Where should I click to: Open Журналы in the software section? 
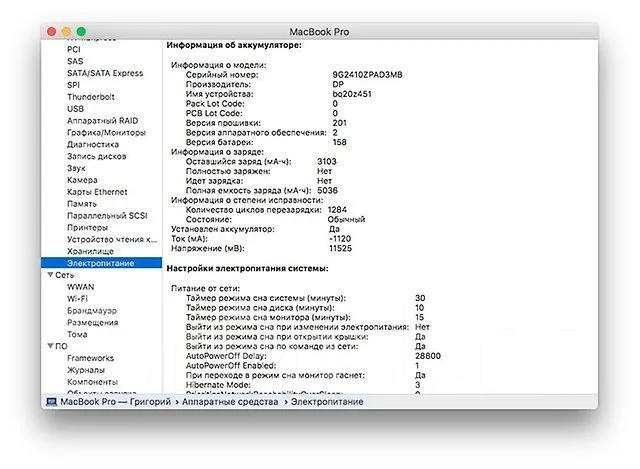tap(86, 369)
